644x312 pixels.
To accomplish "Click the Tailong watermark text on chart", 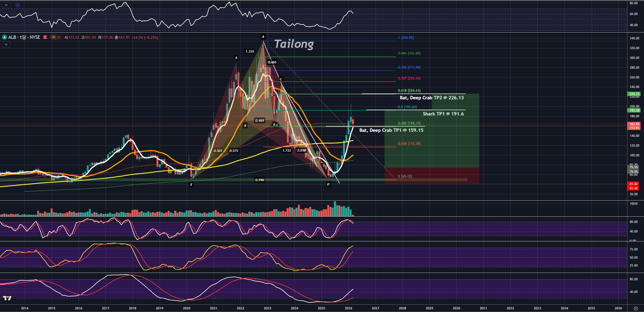I will tap(294, 44).
